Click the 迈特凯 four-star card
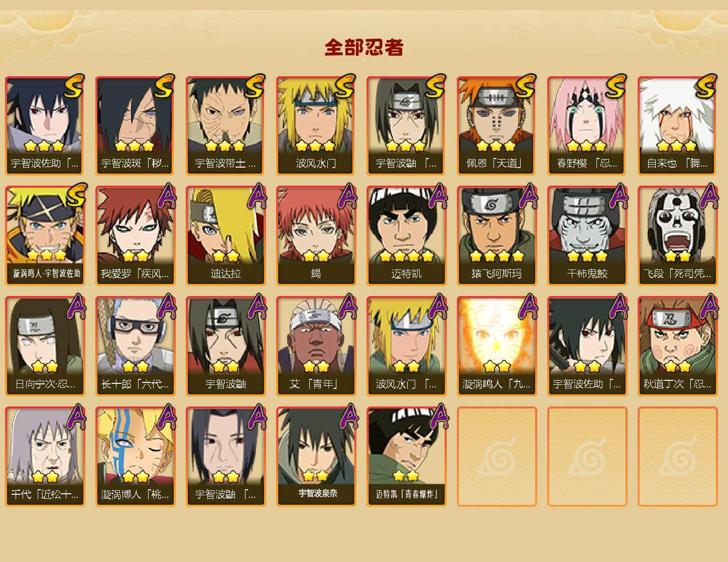 (x=406, y=236)
